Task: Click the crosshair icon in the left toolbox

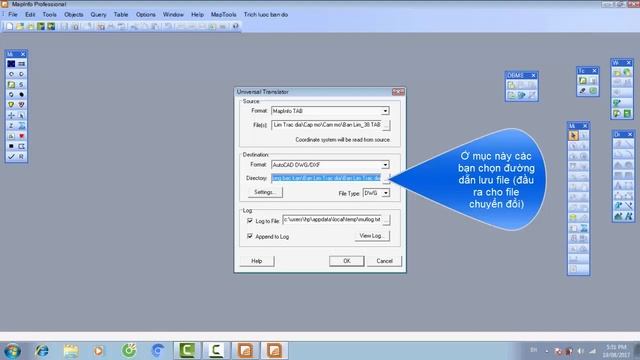Action: 11,116
